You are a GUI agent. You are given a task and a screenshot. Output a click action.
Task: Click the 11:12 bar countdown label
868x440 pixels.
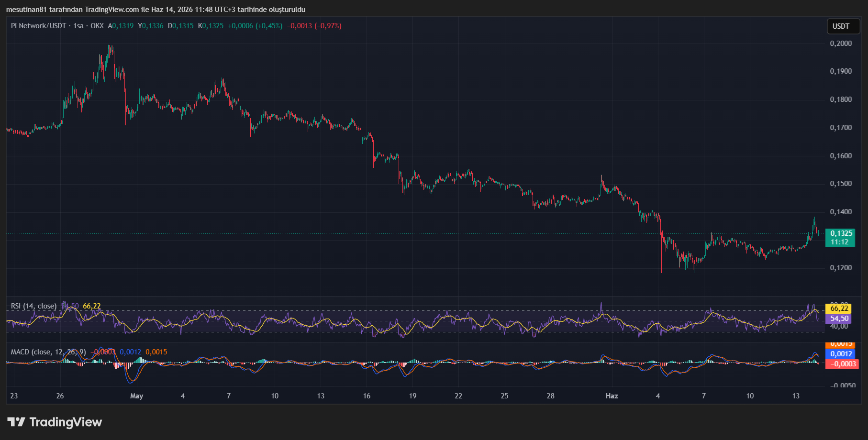coord(839,242)
